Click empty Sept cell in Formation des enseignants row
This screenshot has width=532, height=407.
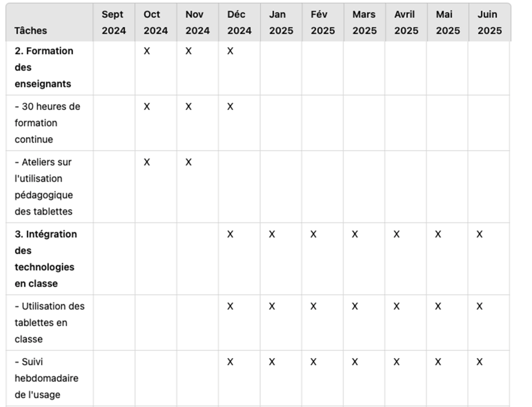(x=114, y=68)
